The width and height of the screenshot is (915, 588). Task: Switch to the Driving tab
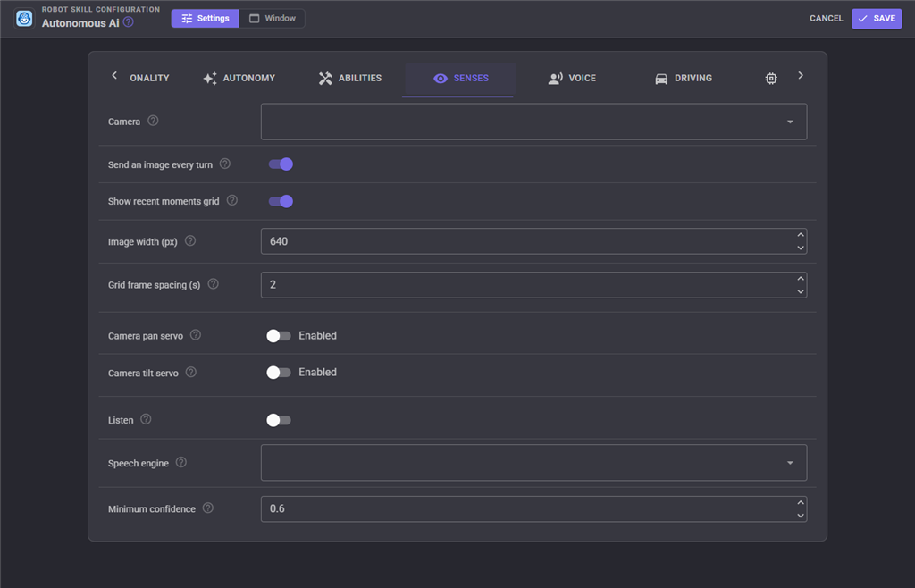pos(684,78)
